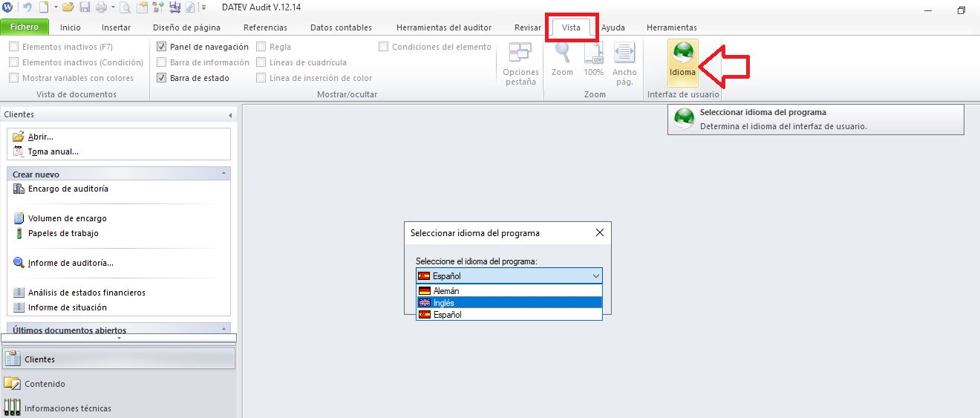
Task: Close the Seleccionar idioma del programa dialog
Action: pyautogui.click(x=600, y=232)
